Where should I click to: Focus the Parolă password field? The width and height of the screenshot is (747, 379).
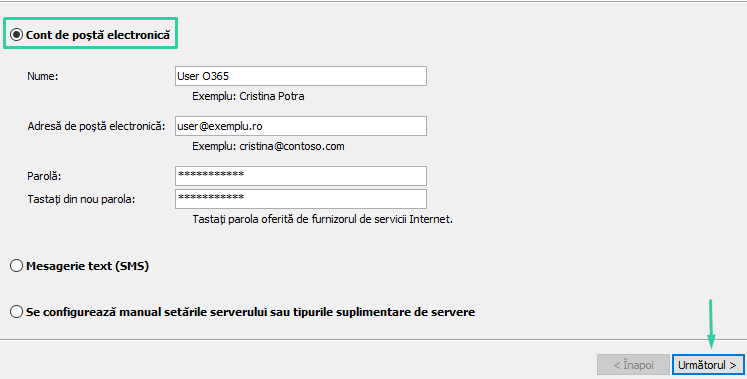click(x=301, y=176)
